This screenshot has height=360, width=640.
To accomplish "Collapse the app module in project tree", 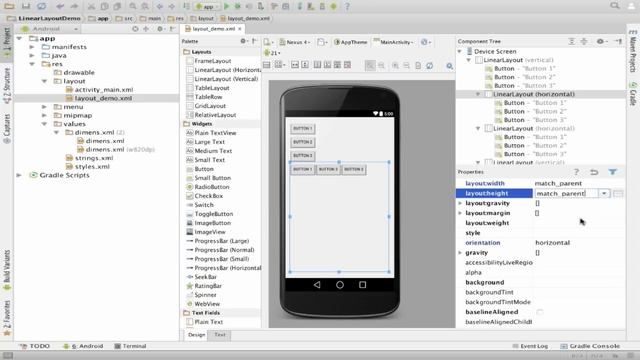I will click(19, 38).
